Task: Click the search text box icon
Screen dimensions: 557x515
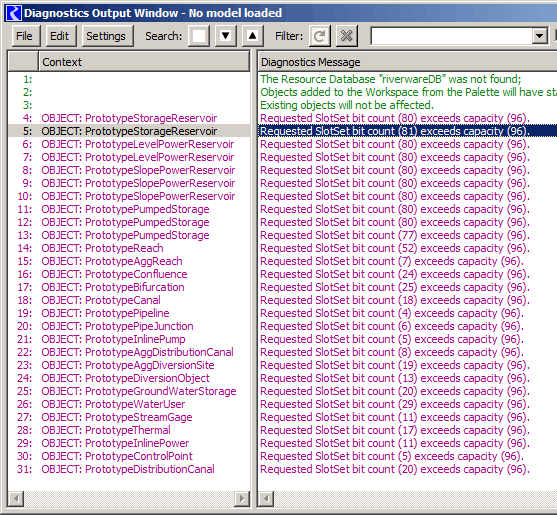Action: click(x=199, y=36)
